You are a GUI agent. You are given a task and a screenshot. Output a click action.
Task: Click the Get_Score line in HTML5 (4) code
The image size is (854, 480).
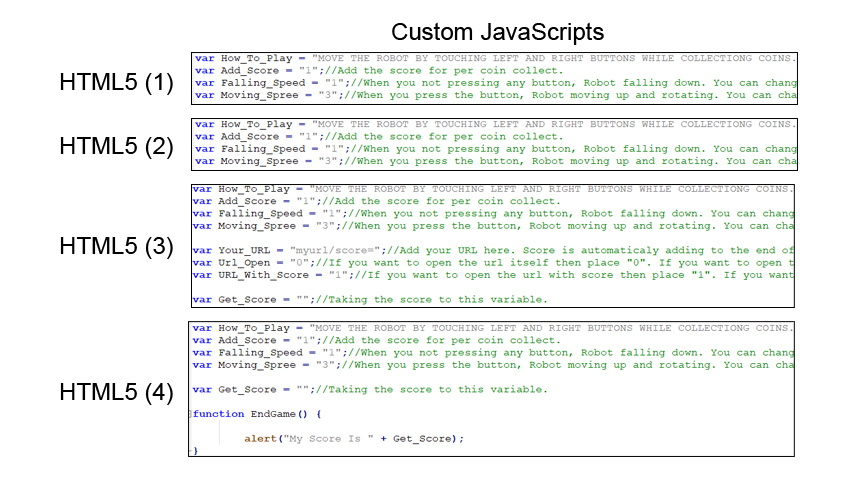370,390
